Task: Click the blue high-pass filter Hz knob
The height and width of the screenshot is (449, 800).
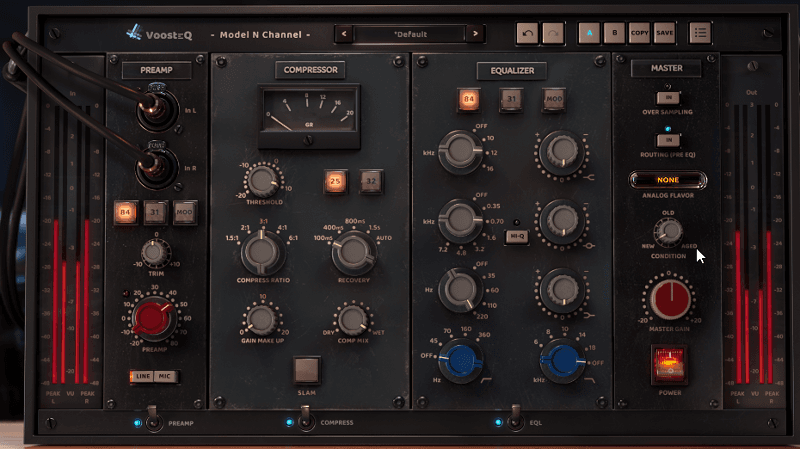Action: [x=460, y=361]
